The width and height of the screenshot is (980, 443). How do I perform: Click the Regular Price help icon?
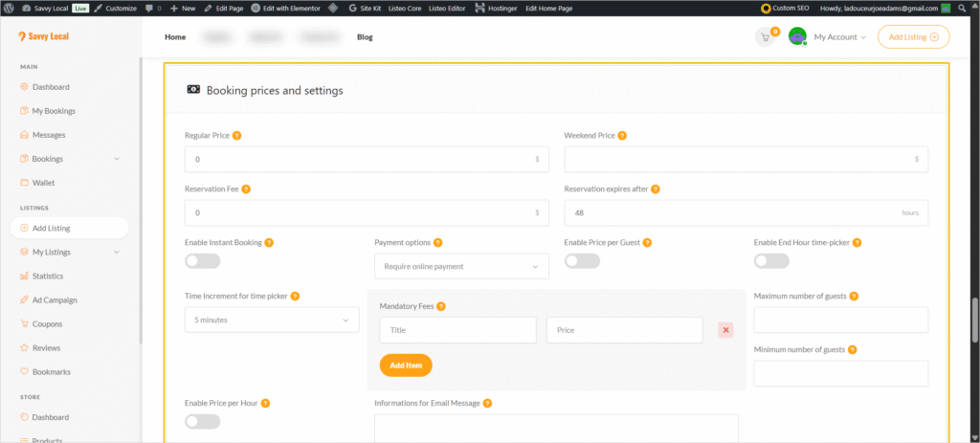coord(236,135)
